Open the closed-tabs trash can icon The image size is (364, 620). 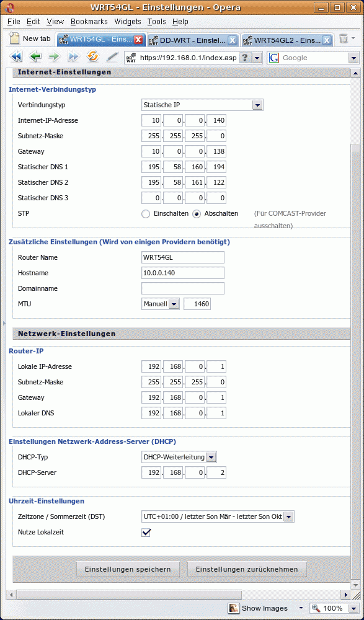pos(344,38)
